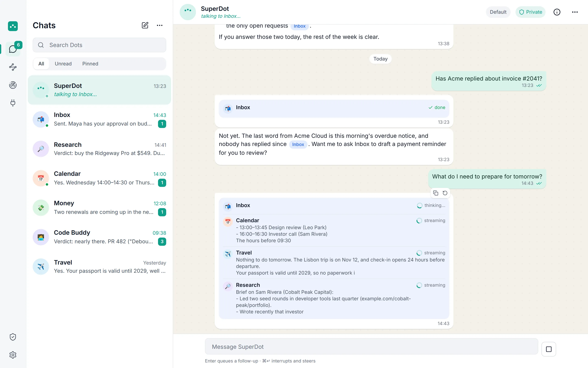Screen dimensions: 588x368
Task: Open the Inbox chat in list
Action: pos(99,119)
